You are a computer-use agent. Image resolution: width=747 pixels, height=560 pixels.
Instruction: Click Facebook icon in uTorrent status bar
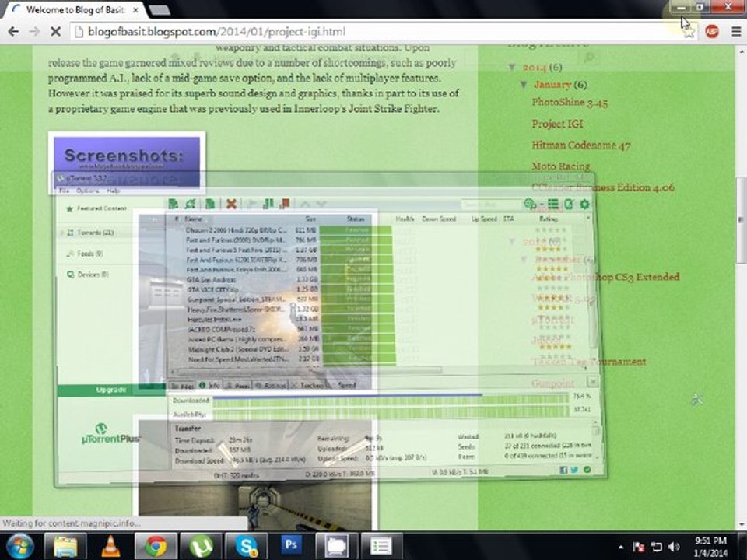[x=563, y=470]
